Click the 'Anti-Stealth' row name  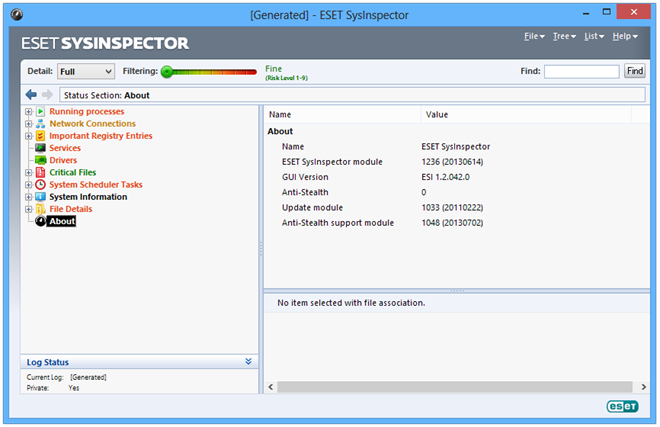pyautogui.click(x=305, y=192)
